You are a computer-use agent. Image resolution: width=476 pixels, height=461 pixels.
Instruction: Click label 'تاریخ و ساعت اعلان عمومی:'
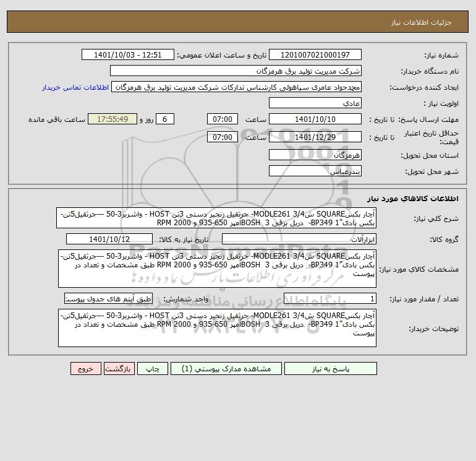click(x=222, y=55)
